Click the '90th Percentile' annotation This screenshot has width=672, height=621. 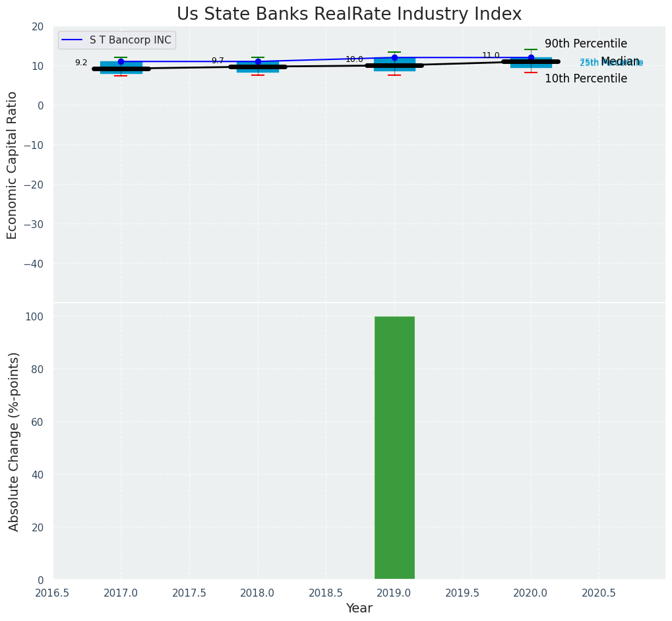pyautogui.click(x=586, y=44)
